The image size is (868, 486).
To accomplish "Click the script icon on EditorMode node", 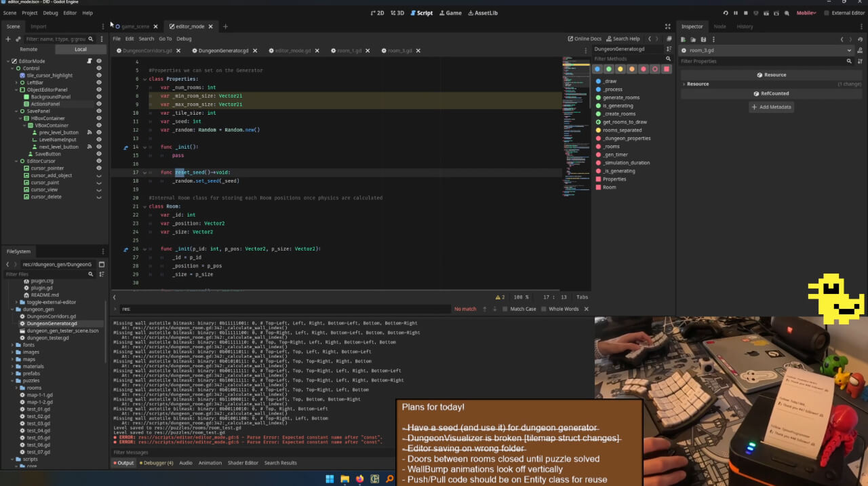I will click(x=89, y=61).
